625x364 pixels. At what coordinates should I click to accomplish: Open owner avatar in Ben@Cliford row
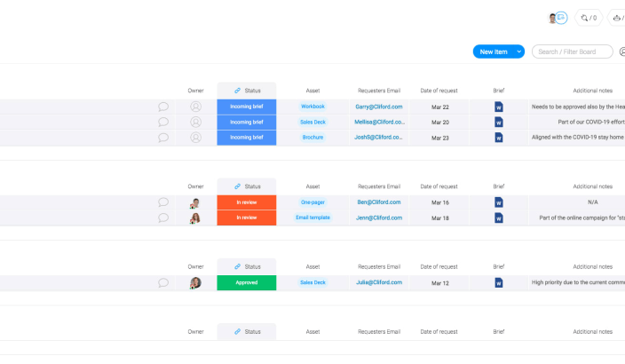195,202
